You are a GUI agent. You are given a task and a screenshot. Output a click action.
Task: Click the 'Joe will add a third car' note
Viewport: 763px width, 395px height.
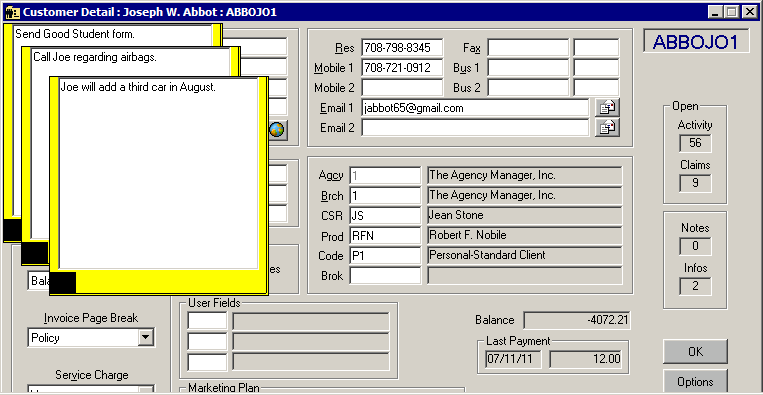pyautogui.click(x=138, y=88)
